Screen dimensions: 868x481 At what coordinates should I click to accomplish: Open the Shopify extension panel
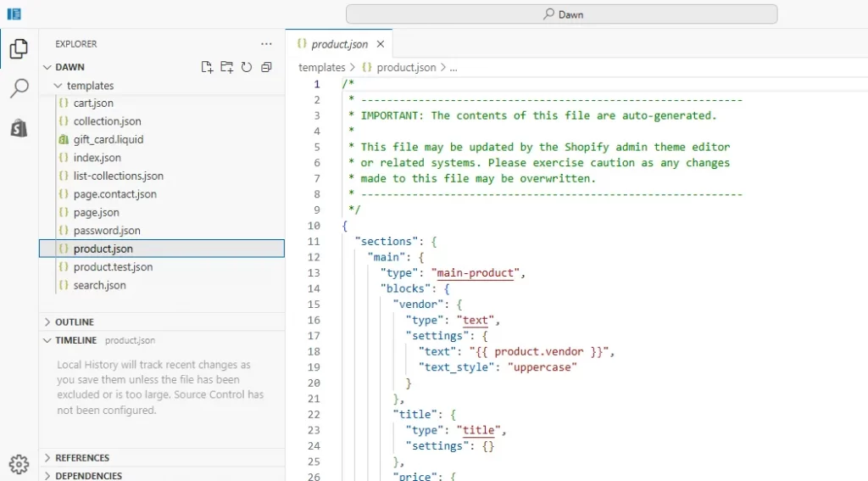click(x=19, y=128)
